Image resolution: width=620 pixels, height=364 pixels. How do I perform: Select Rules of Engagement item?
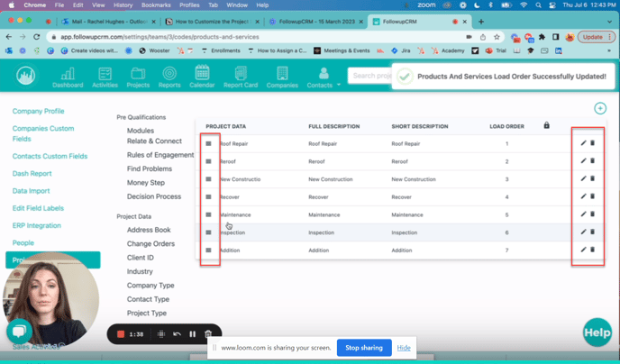pos(160,155)
